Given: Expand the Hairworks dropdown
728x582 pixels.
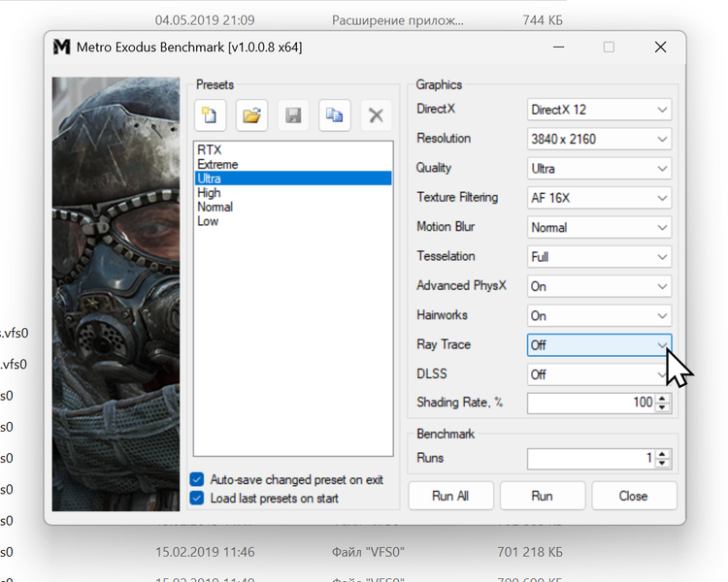Looking at the screenshot, I should [599, 315].
